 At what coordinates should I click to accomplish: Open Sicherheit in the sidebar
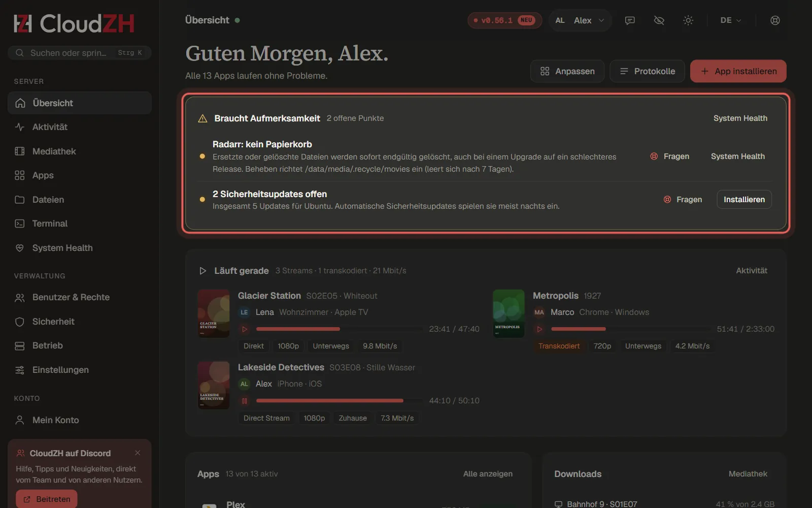(x=80, y=322)
